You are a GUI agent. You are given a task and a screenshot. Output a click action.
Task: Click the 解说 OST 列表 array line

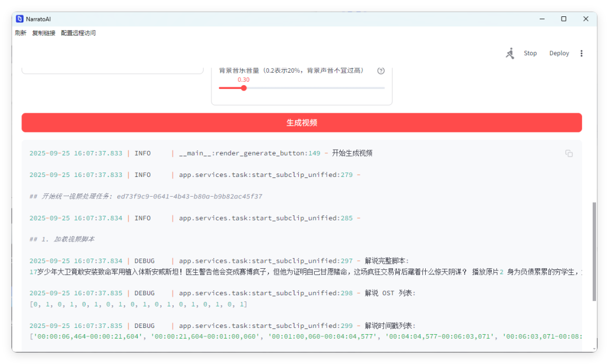point(138,304)
